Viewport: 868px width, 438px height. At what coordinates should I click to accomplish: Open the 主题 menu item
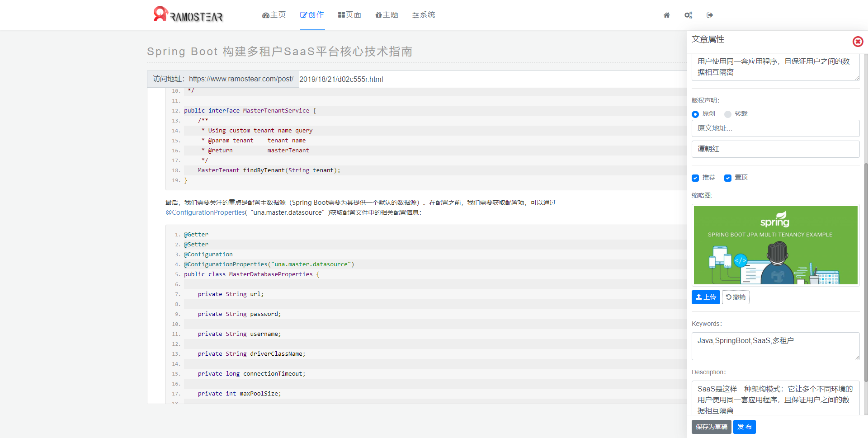tap(387, 15)
